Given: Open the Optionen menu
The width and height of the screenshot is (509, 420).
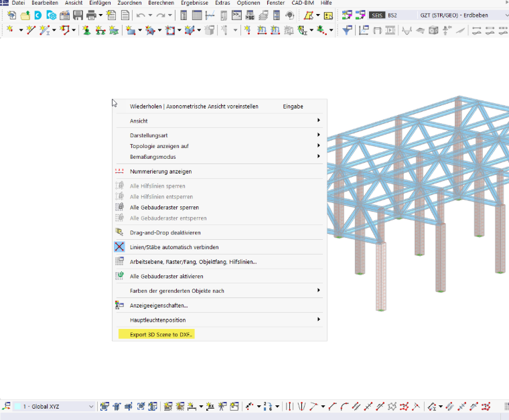Looking at the screenshot, I should tap(248, 3).
